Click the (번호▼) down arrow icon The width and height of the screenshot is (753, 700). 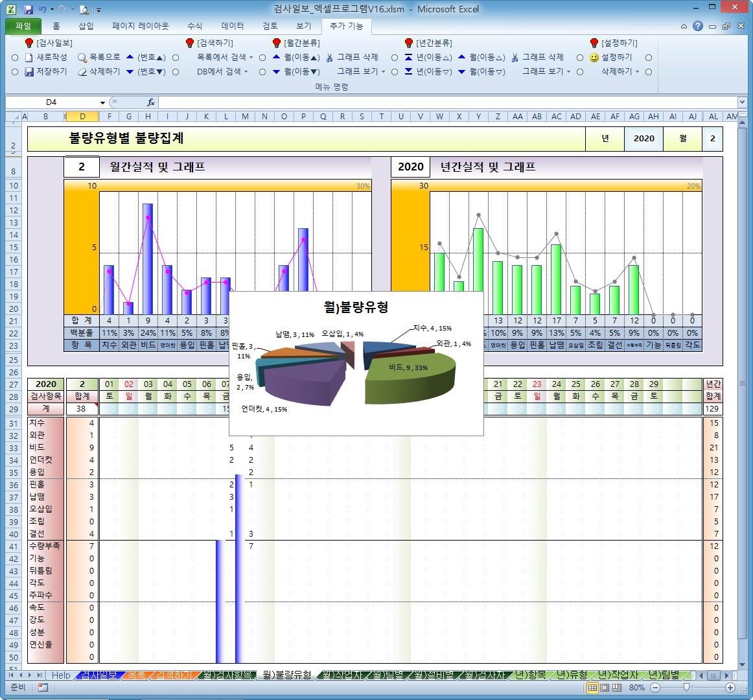point(130,71)
